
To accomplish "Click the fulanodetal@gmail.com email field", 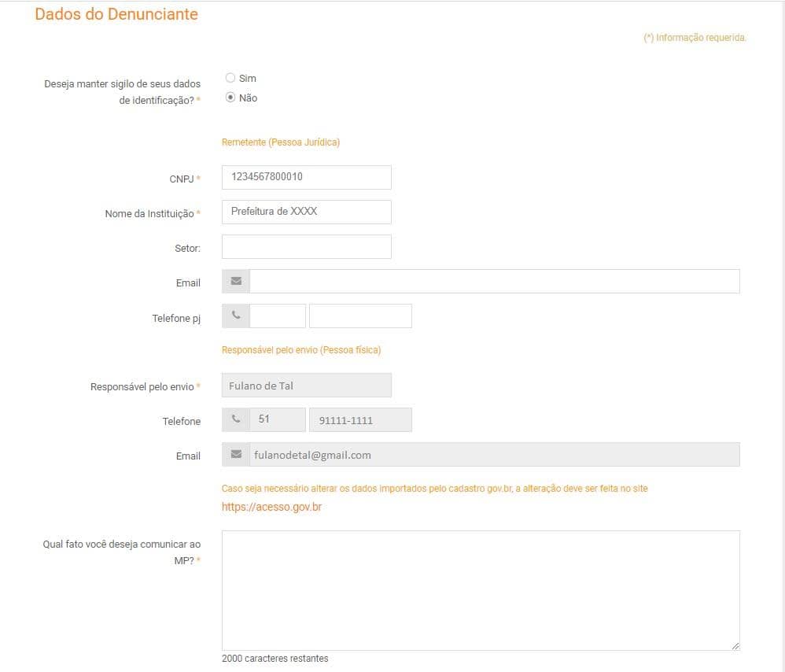I will click(x=495, y=454).
